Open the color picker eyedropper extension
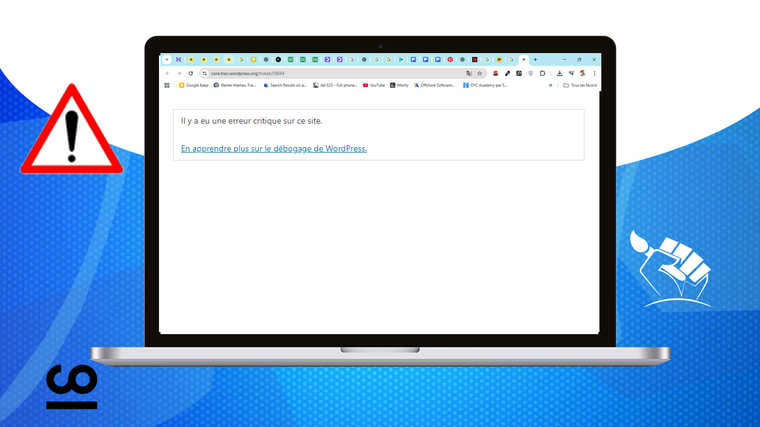The width and height of the screenshot is (760, 427). pos(507,74)
